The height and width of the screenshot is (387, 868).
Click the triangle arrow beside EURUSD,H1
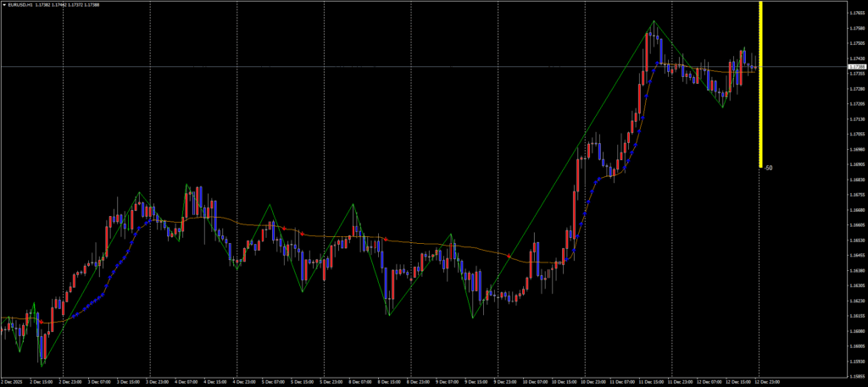4,4
